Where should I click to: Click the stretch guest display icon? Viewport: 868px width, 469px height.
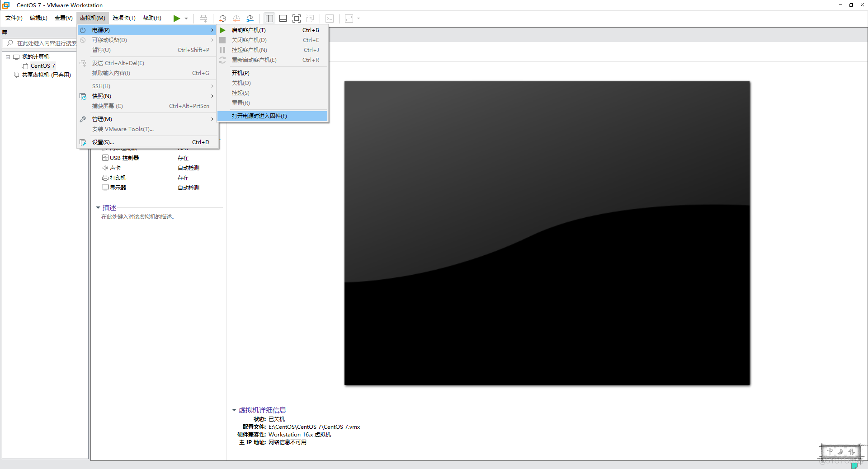tap(349, 19)
